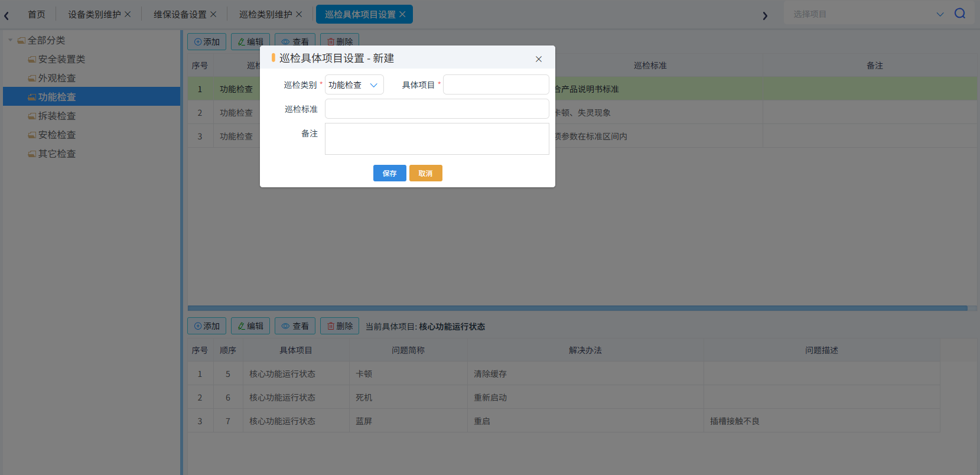Close the 巡检具体项目设置 tab
Screen dimensions: 980x475
[402, 14]
